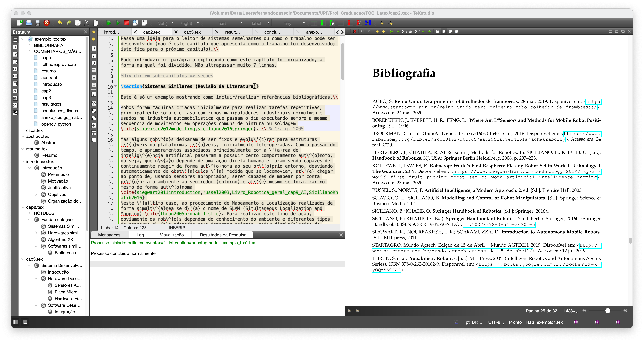The image size is (644, 342).
Task: Open the XY symbols side panel
Action: click(x=15, y=106)
